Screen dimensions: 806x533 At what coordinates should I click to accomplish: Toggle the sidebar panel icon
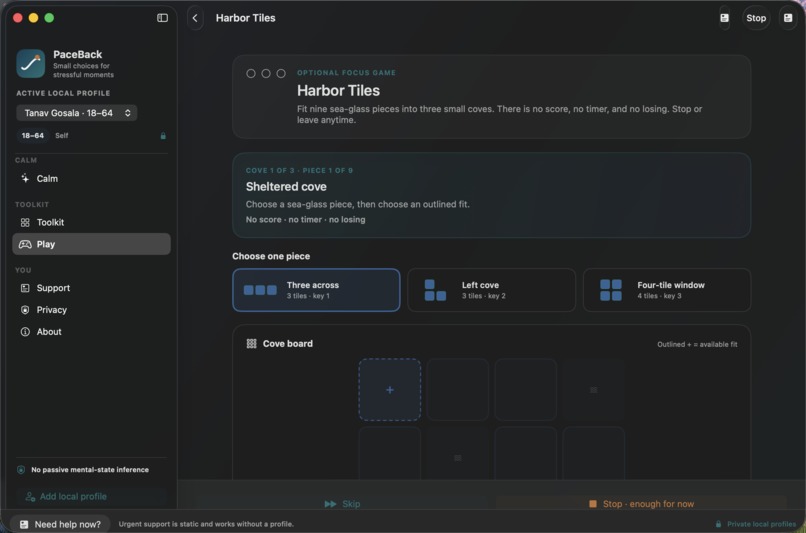(162, 18)
